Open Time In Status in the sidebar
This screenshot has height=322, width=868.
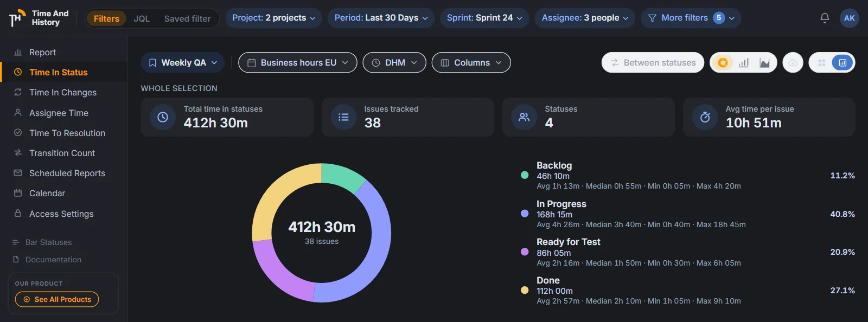point(63,72)
